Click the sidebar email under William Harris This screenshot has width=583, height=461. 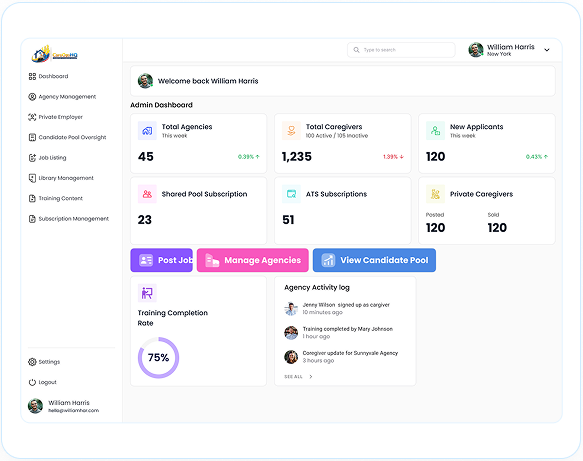pos(74,410)
